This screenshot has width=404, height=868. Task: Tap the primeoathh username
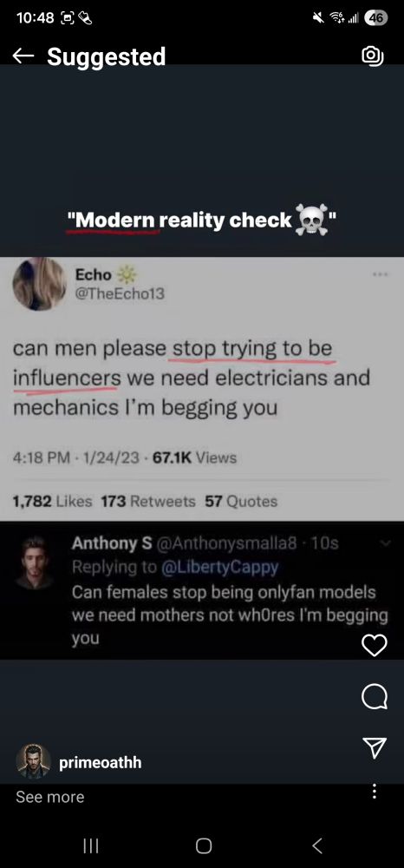[x=100, y=763]
